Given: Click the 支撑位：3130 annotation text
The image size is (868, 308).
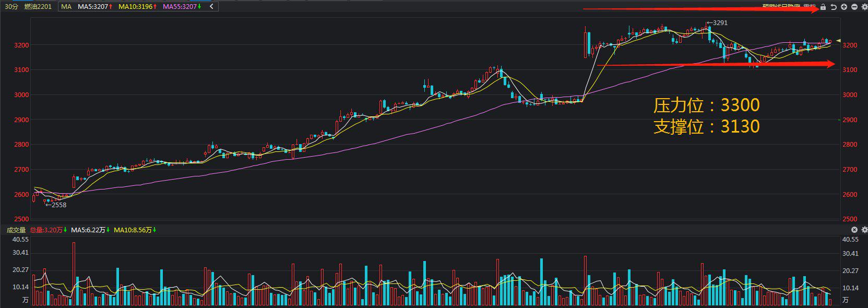Looking at the screenshot, I should (707, 126).
